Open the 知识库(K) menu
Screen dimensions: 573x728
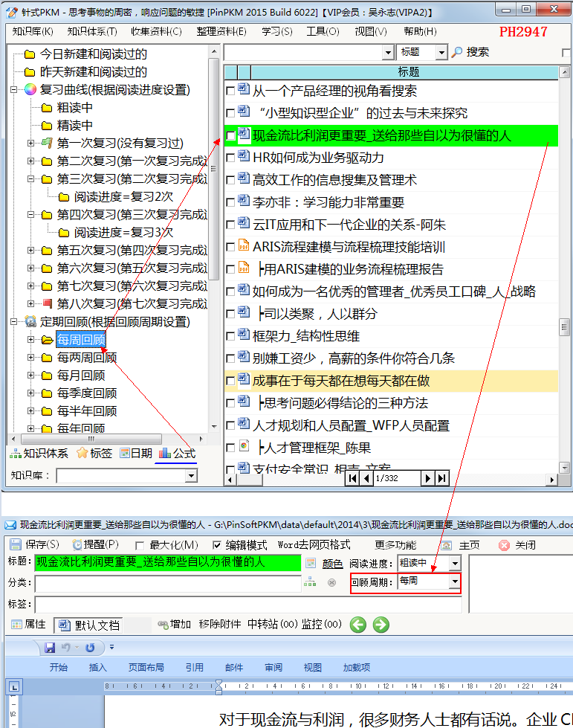tap(33, 31)
